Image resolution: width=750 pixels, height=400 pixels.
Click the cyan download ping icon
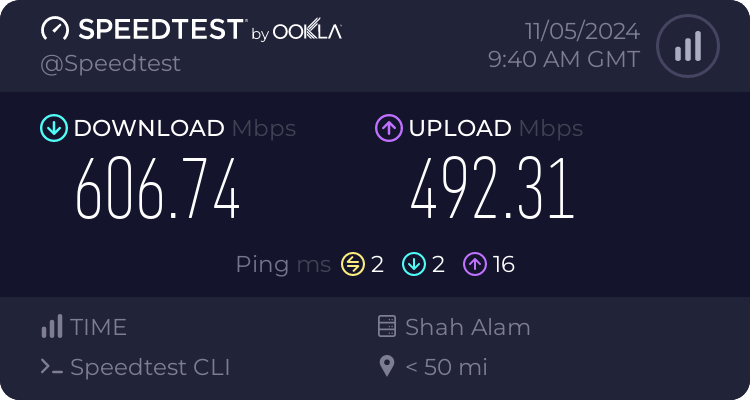click(x=414, y=264)
